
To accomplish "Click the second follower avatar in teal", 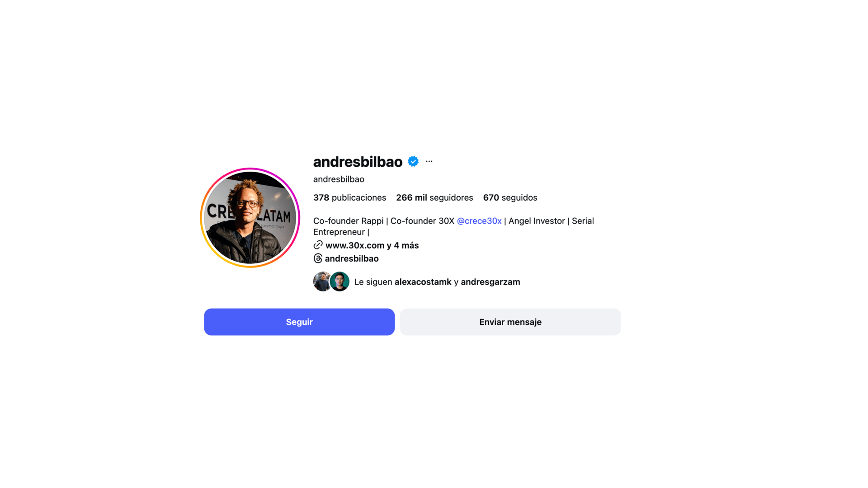I will 340,282.
